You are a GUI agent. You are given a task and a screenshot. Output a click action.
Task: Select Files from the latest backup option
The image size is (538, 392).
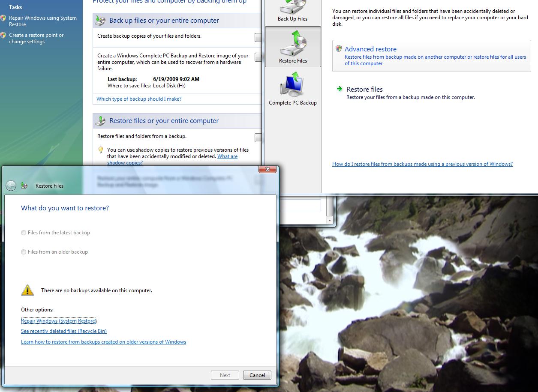(x=55, y=233)
